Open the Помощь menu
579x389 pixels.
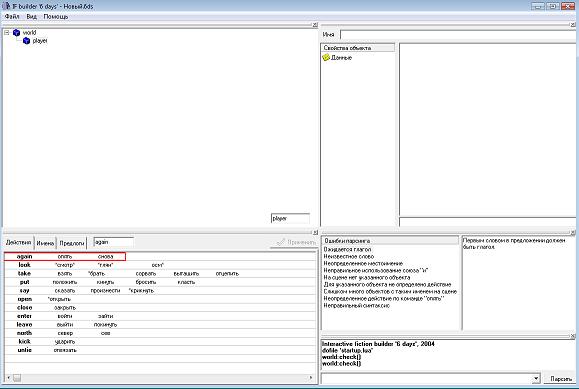[x=56, y=17]
